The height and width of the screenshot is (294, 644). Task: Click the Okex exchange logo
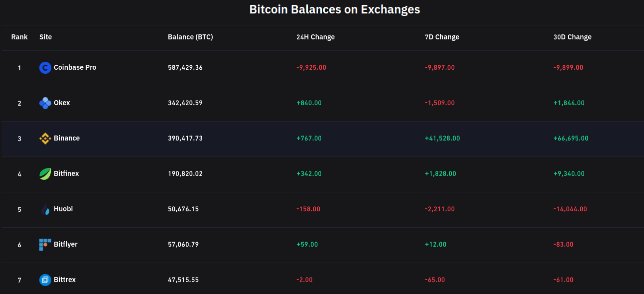point(45,103)
